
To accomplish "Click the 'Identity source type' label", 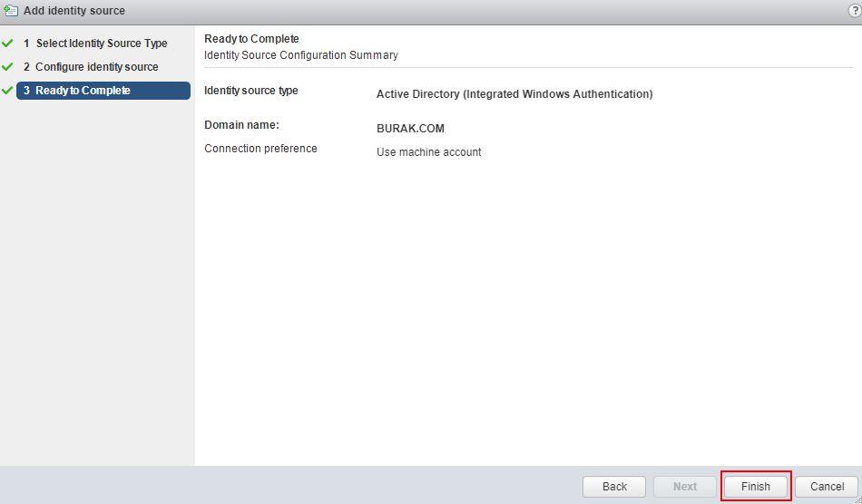I will coord(251,91).
